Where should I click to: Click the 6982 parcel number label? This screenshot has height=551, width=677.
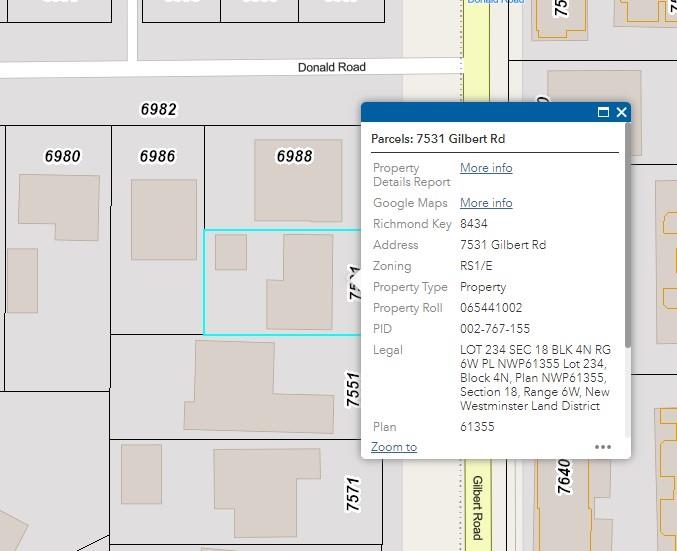click(158, 110)
